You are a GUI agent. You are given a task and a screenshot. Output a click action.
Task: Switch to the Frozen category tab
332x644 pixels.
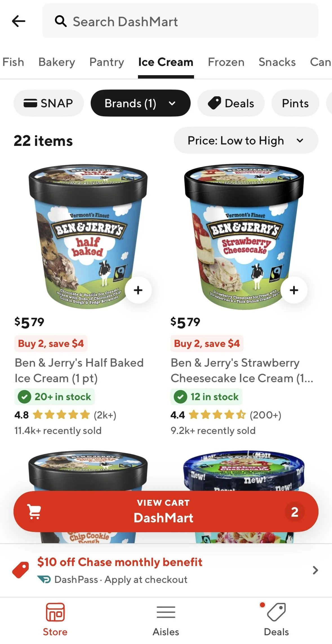(226, 62)
